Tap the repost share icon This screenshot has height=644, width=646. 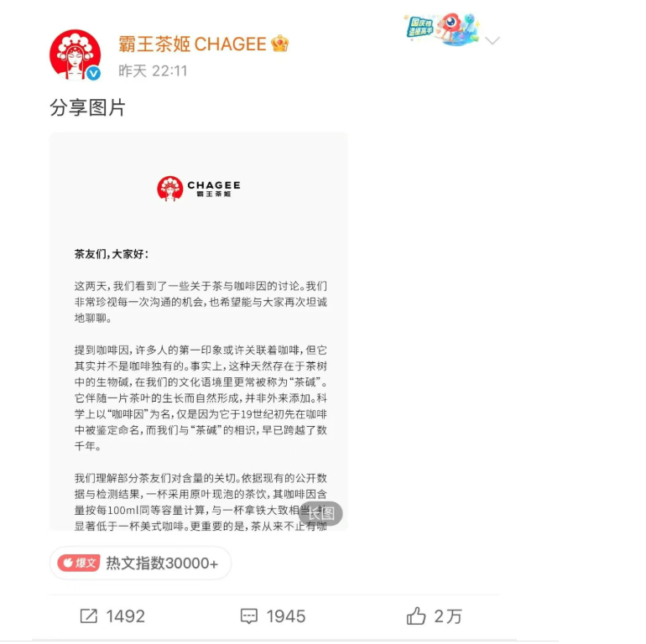click(89, 616)
